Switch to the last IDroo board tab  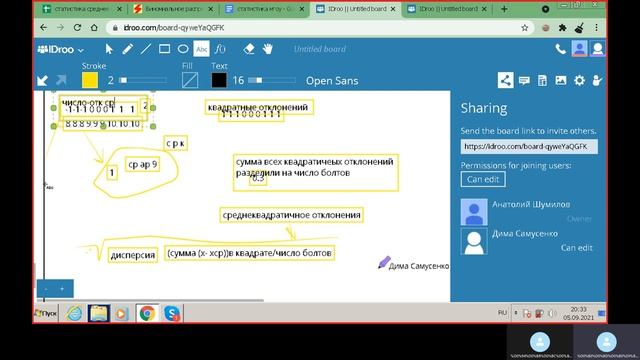(448, 9)
